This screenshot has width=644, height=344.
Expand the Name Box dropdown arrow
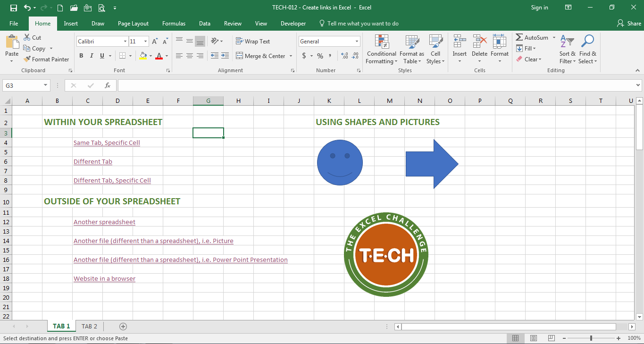pyautogui.click(x=46, y=85)
